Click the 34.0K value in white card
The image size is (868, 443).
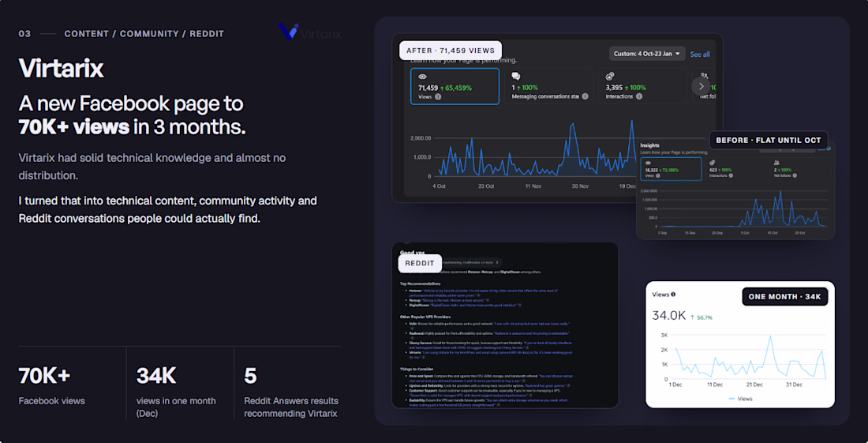(669, 316)
